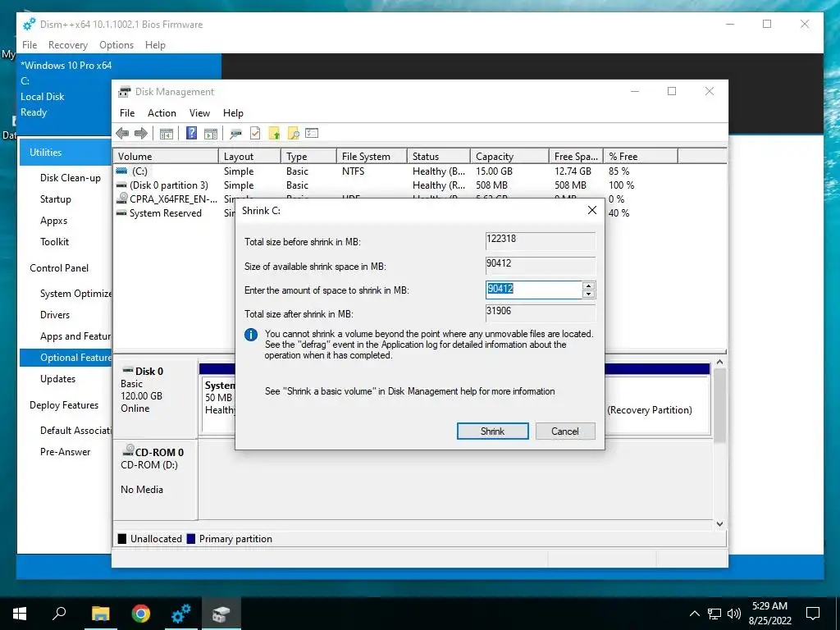
Task: Show hidden tray icons chevron
Action: tap(694, 614)
